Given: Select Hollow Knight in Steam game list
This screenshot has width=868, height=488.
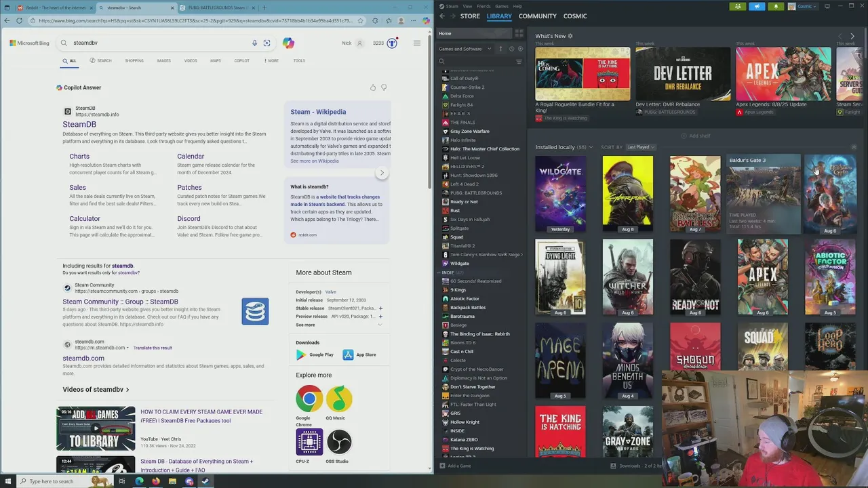Looking at the screenshot, I should pyautogui.click(x=465, y=422).
